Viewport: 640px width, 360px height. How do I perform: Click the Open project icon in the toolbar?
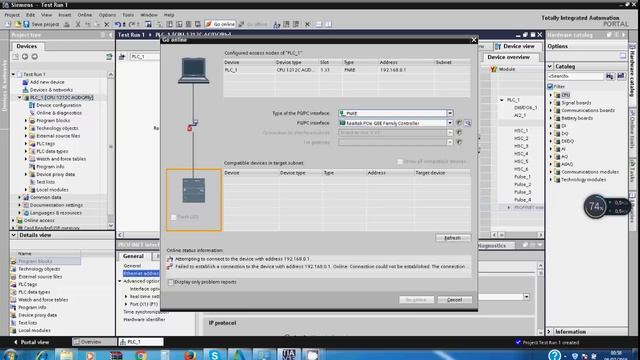pos(18,24)
